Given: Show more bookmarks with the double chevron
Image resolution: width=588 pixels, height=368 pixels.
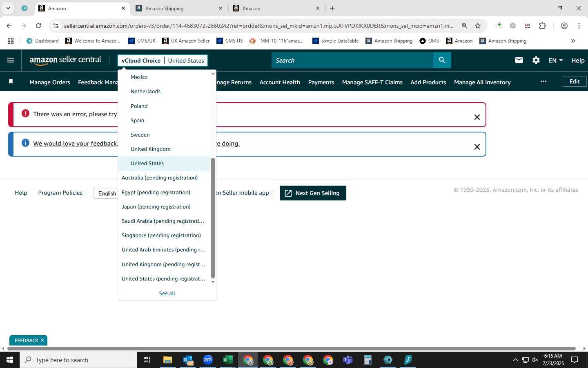Looking at the screenshot, I should tap(573, 41).
